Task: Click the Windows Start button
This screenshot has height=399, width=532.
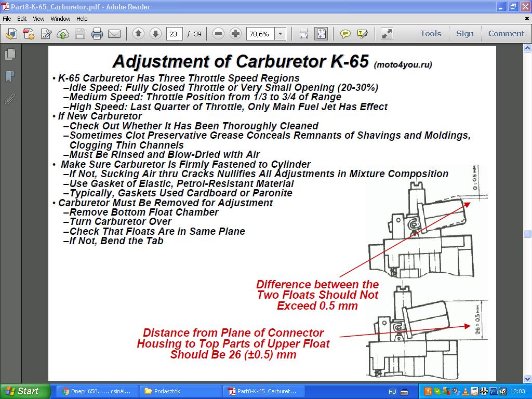Action: click(25, 391)
